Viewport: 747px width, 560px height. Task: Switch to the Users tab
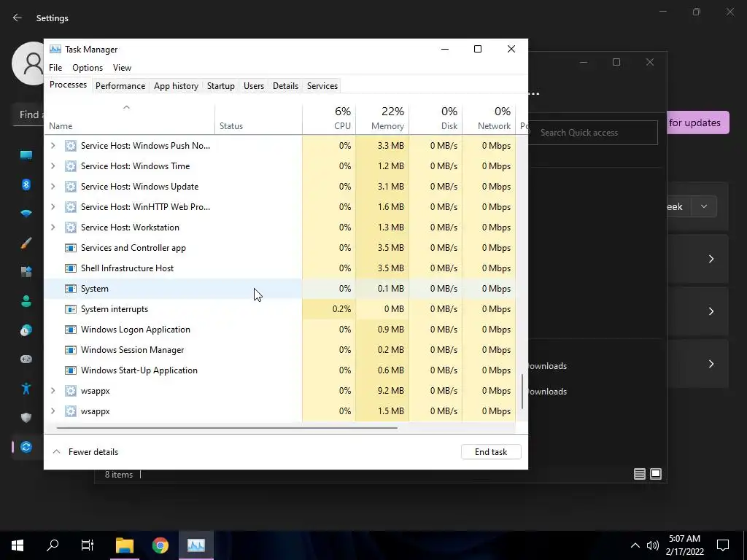[253, 86]
